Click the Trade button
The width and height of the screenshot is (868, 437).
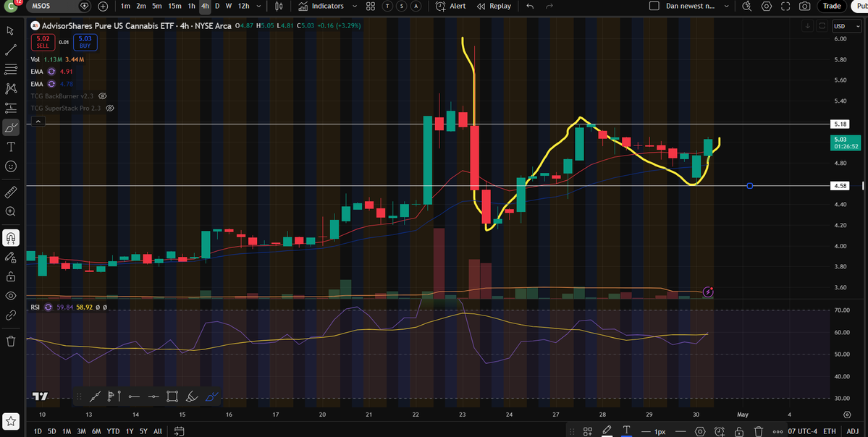click(x=832, y=6)
